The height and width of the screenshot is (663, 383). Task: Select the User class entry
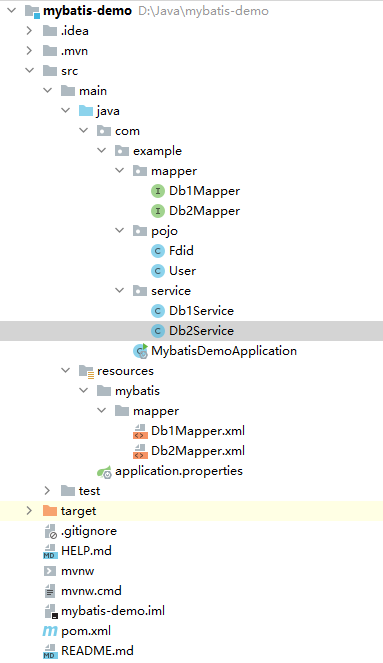tap(182, 271)
